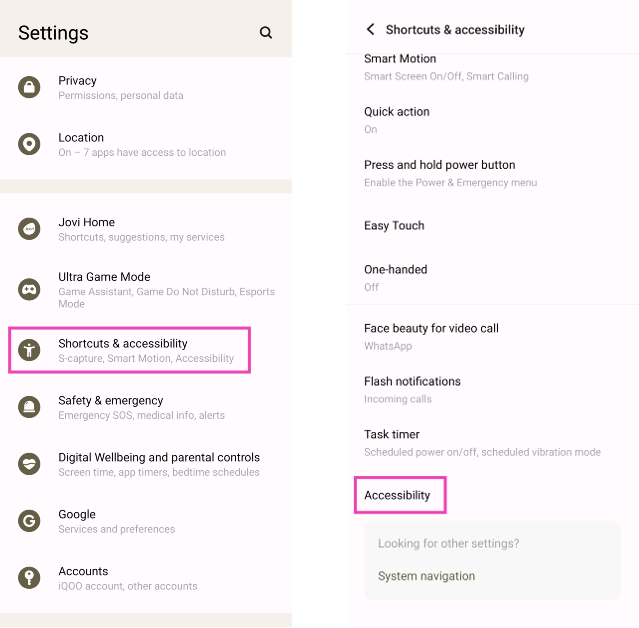Go back using the back arrow
The height and width of the screenshot is (628, 639).
(x=371, y=30)
